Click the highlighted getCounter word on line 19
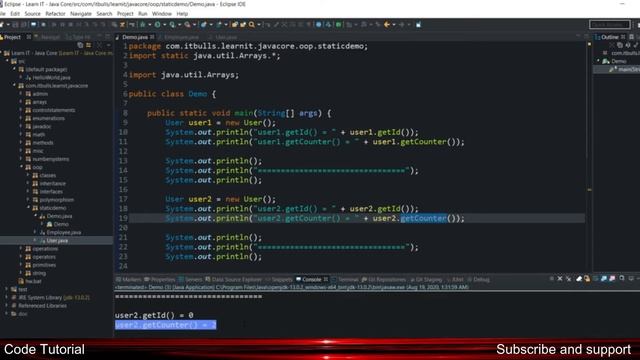This screenshot has width=640, height=360. click(423, 218)
